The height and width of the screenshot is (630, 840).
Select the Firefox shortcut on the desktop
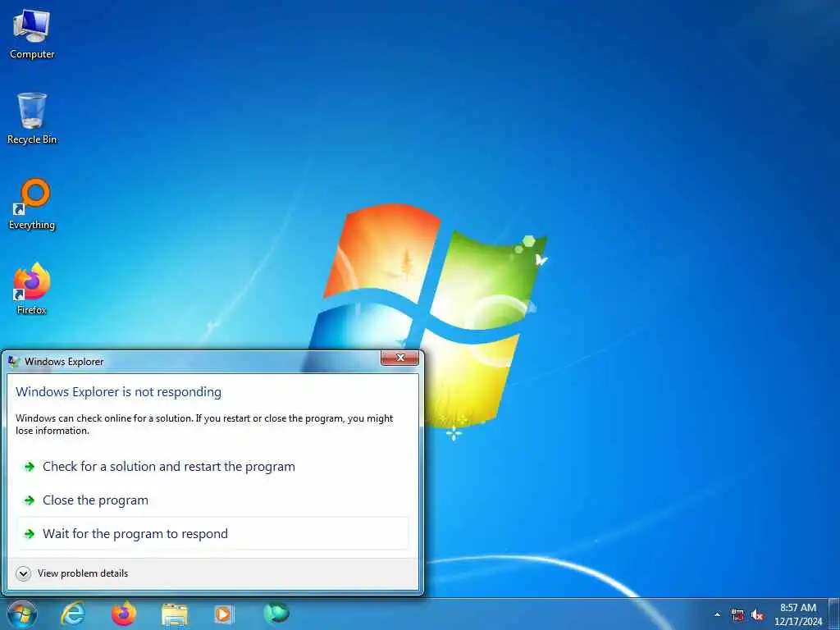pyautogui.click(x=32, y=290)
